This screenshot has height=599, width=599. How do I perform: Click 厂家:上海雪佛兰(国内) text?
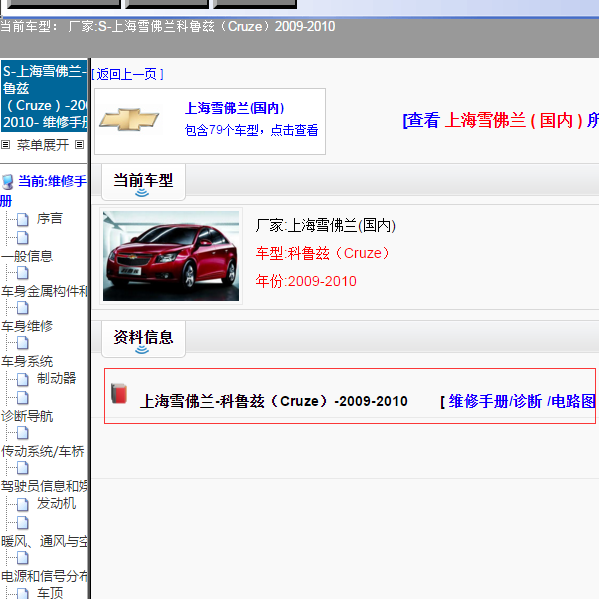(325, 225)
